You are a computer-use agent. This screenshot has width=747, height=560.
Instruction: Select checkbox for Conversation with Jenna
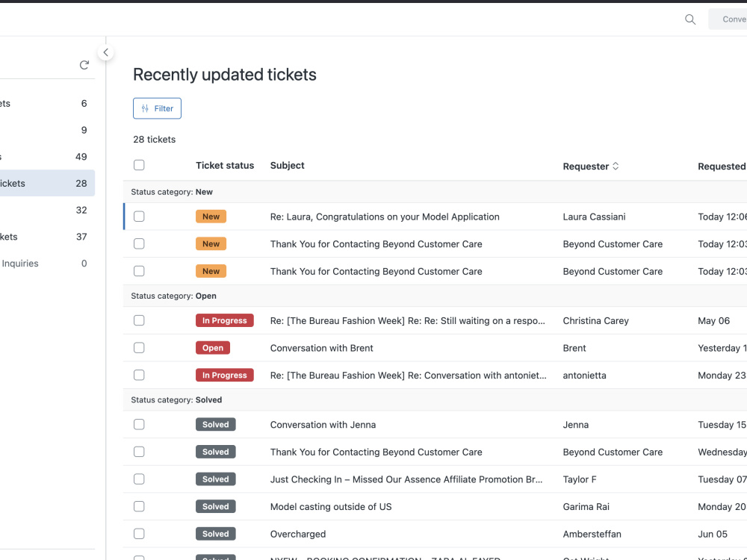pyautogui.click(x=139, y=425)
